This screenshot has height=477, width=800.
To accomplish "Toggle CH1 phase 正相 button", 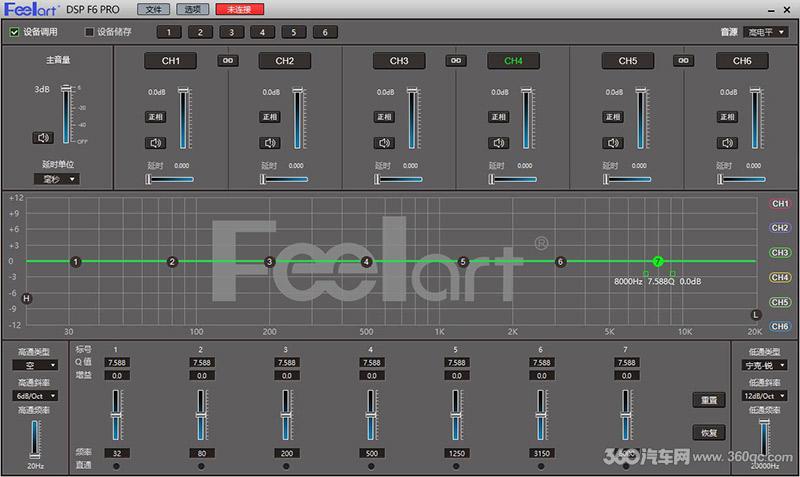I will pyautogui.click(x=156, y=117).
